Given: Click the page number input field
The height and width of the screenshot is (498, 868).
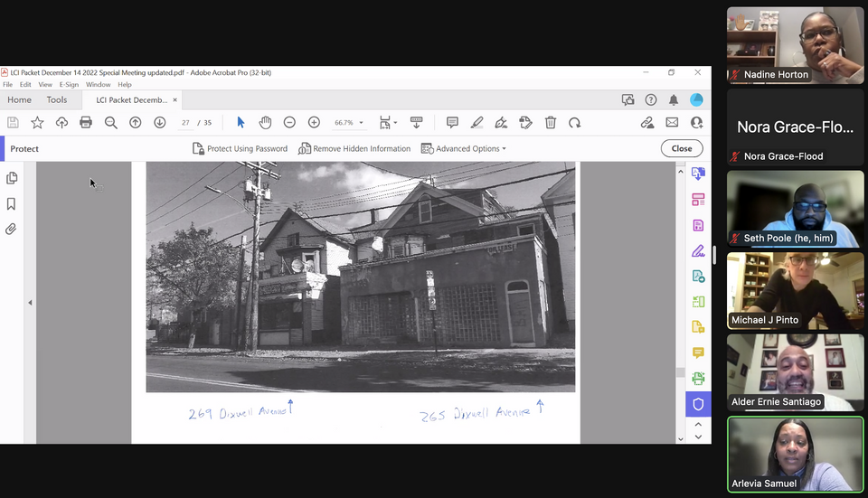Looking at the screenshot, I should (x=185, y=123).
